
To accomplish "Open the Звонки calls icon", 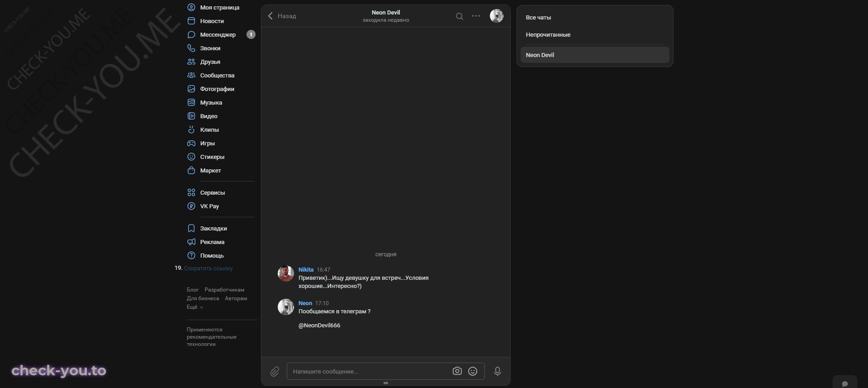I will coord(191,48).
